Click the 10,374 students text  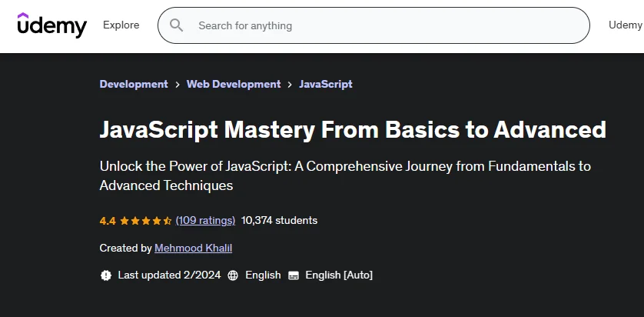tap(279, 220)
